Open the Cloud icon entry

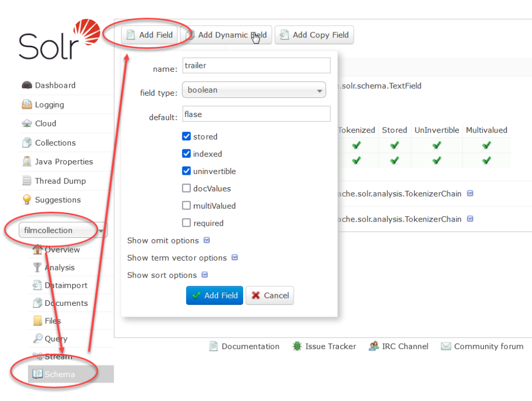click(x=27, y=123)
